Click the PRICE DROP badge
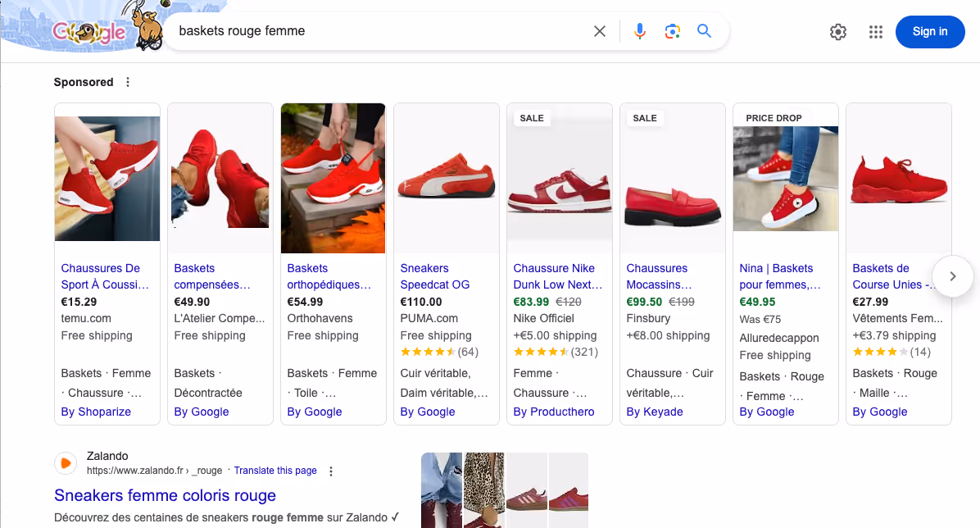Screen dimensions: 980x528 [x=774, y=117]
